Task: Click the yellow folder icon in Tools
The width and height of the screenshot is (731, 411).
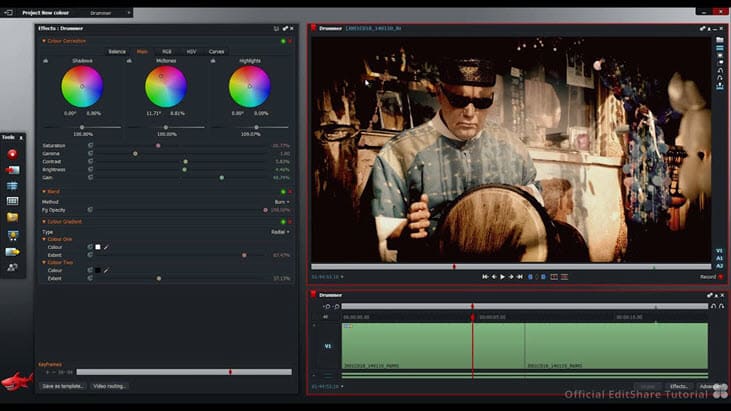Action: (12, 217)
